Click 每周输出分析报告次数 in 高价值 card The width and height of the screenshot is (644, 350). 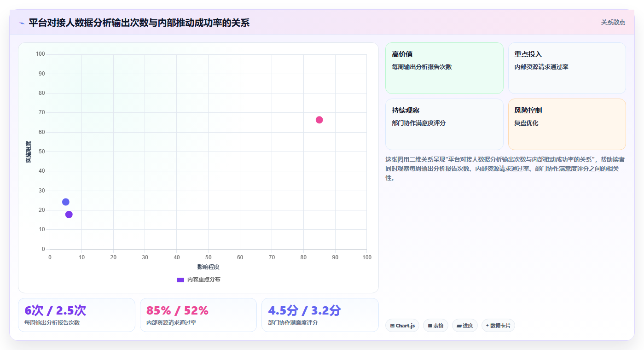(422, 67)
